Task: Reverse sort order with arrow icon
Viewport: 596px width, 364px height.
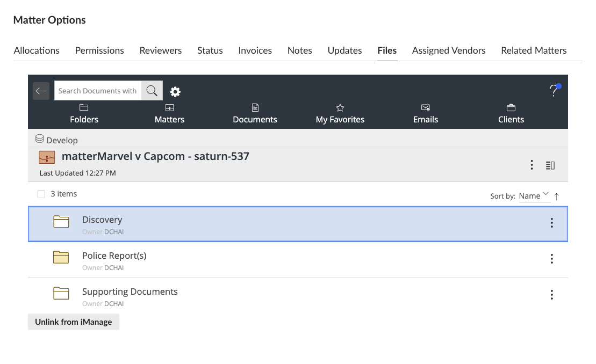Action: (556, 196)
